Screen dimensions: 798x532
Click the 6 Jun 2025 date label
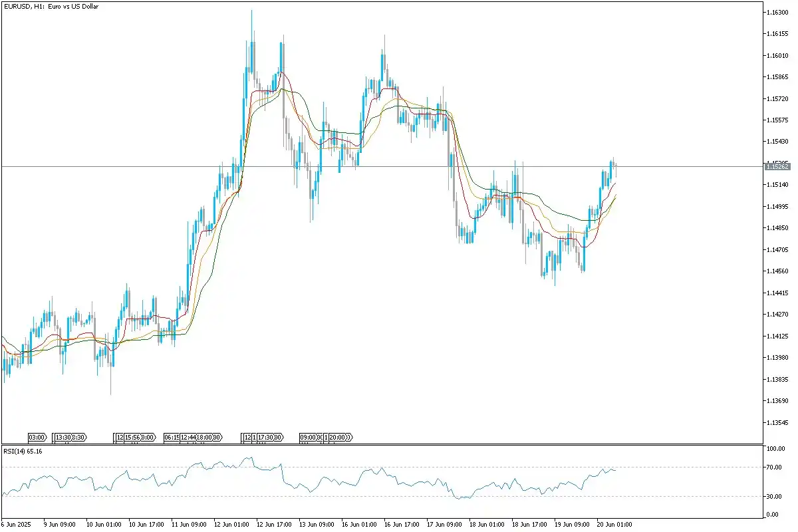17,524
